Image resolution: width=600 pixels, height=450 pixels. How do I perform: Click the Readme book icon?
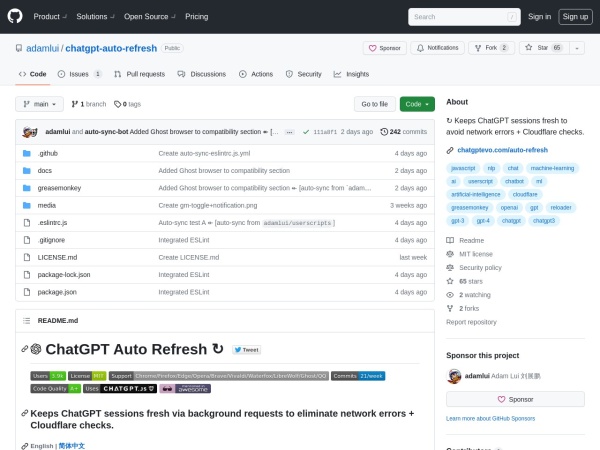[x=450, y=240]
